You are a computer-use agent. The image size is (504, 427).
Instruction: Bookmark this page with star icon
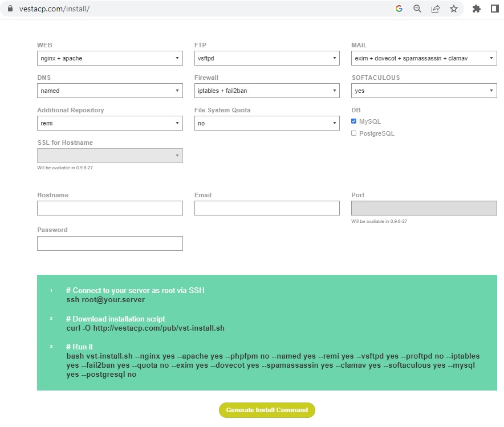(x=454, y=9)
